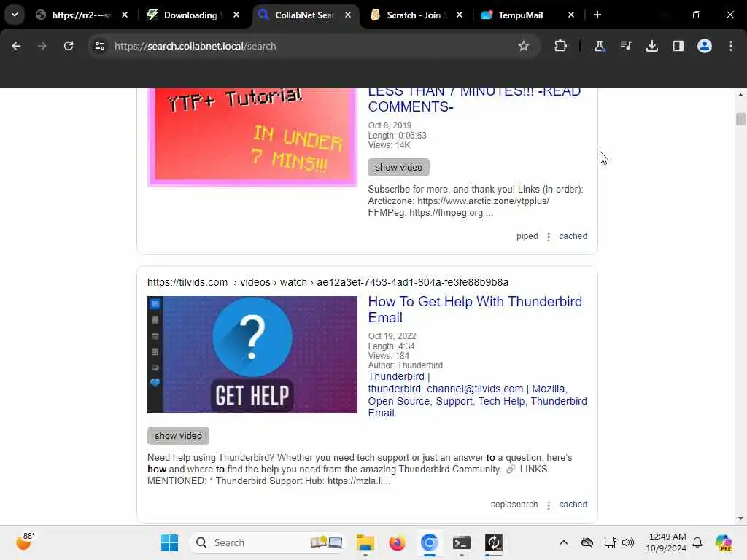Click the GET HELP thumbnail
This screenshot has height=560, width=747.
click(x=252, y=355)
